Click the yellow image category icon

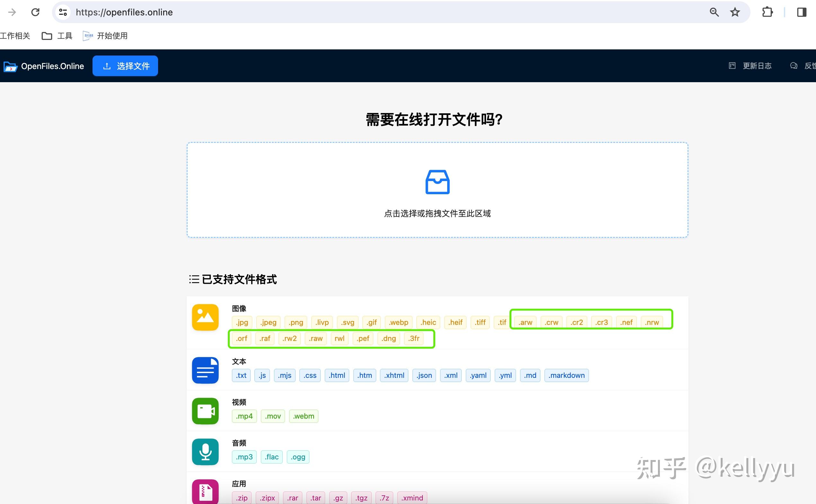point(205,317)
